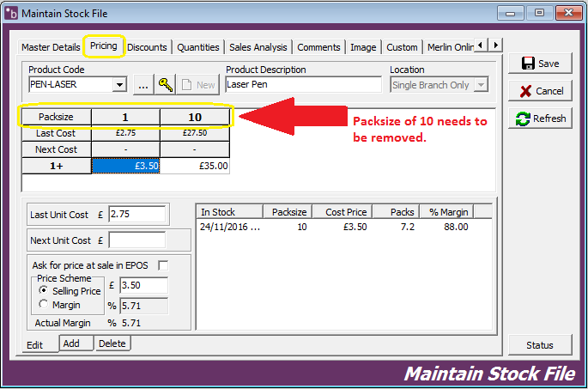Image resolution: width=588 pixels, height=389 pixels.
Task: Click the 1+ quantity break row header
Action: (x=57, y=166)
